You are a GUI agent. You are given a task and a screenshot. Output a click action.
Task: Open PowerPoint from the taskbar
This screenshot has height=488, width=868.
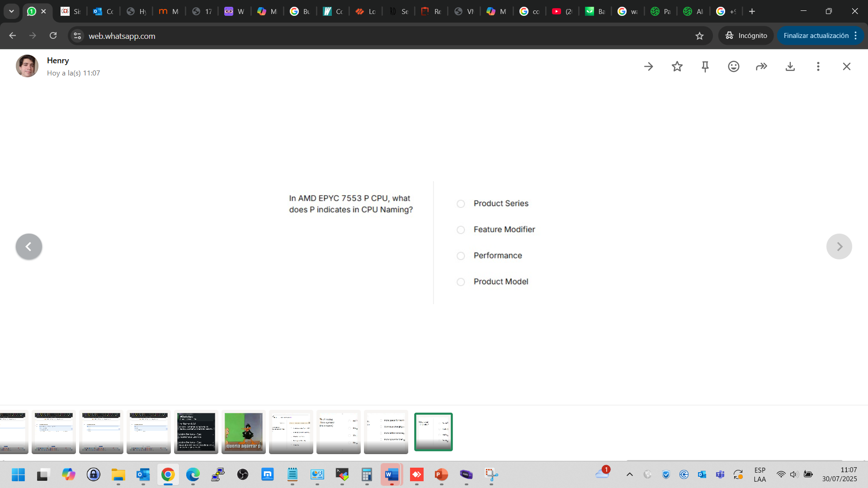click(441, 475)
